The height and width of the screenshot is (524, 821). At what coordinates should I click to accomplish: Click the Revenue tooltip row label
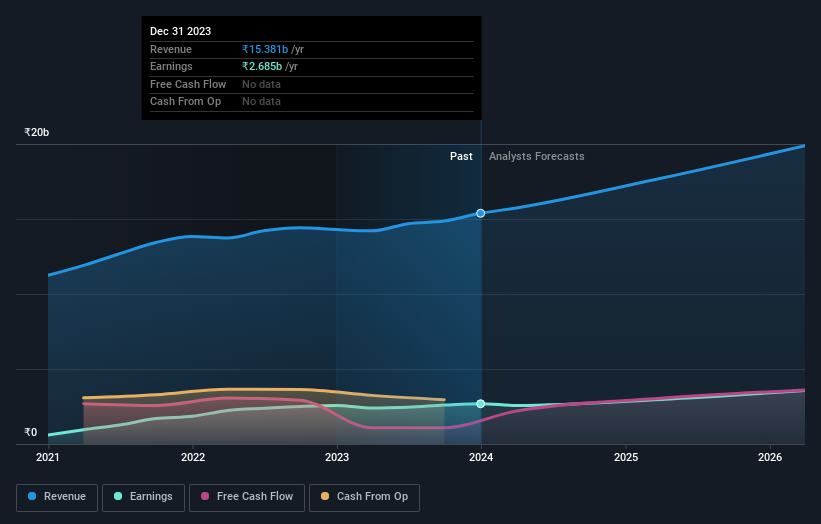pos(171,49)
